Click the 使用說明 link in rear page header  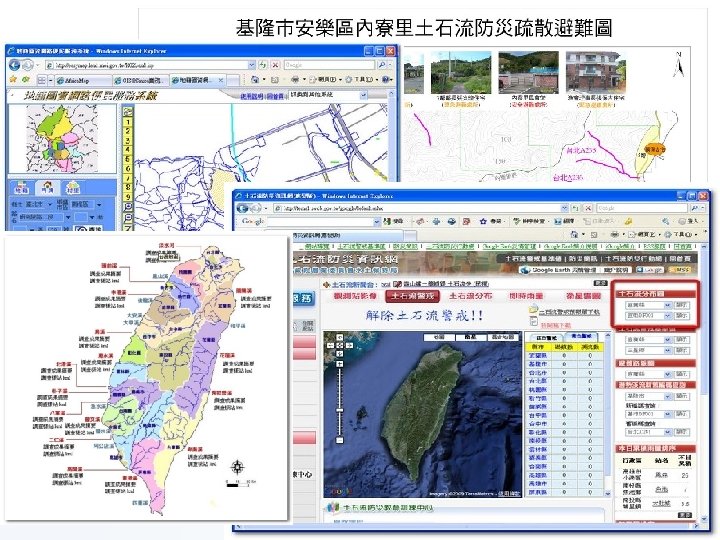coord(252,96)
